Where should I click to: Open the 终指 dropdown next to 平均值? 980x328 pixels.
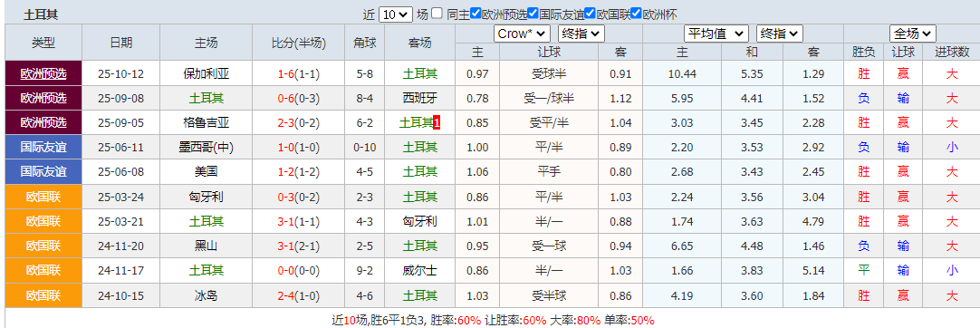point(779,34)
